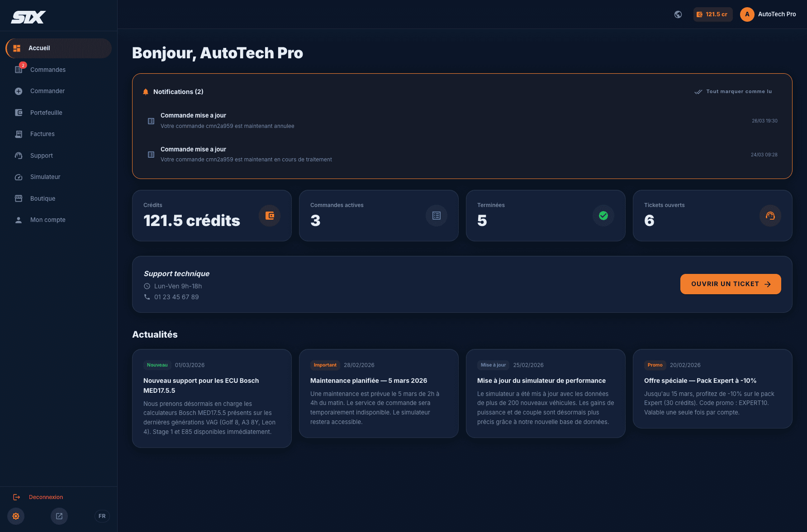This screenshot has width=807, height=532.
Task: Click the external link icon in sidebar footer
Action: (x=59, y=516)
